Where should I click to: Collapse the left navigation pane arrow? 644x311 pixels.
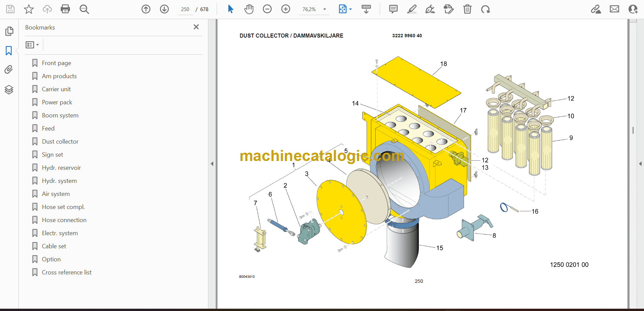tap(212, 164)
